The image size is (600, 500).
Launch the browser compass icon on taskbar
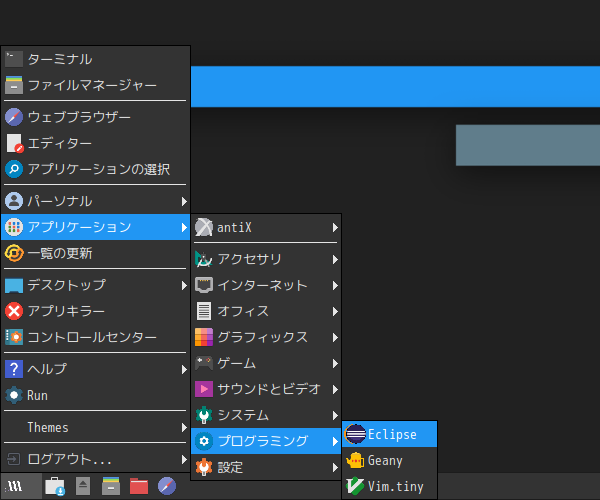click(167, 486)
